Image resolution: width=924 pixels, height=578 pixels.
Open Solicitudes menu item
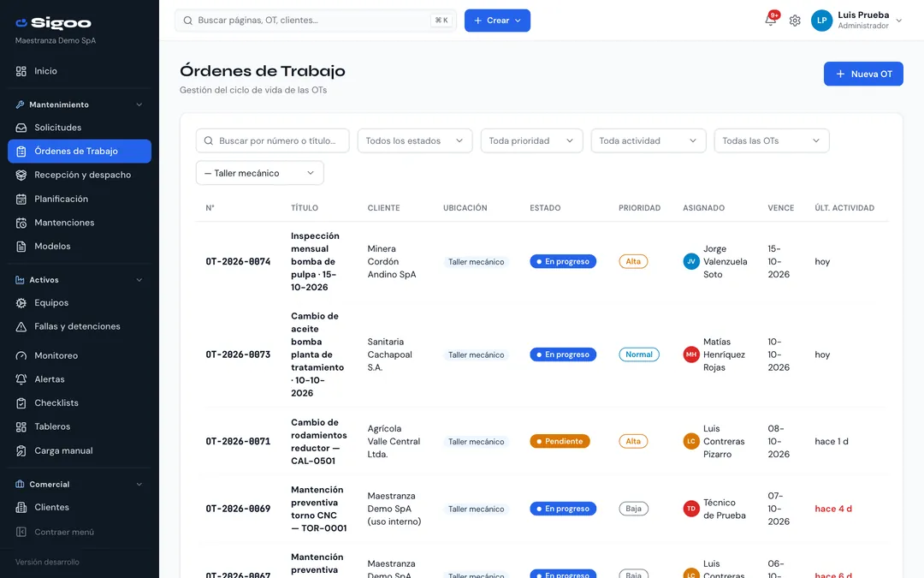(x=80, y=128)
